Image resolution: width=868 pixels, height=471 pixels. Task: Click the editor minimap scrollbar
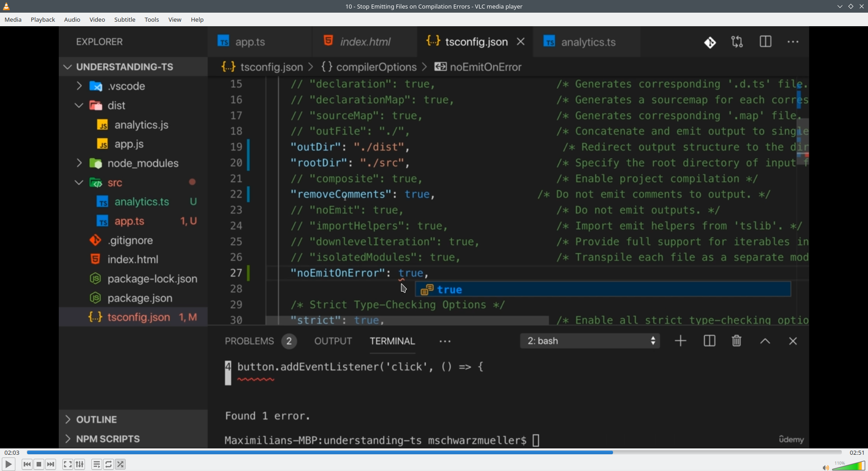[802, 142]
